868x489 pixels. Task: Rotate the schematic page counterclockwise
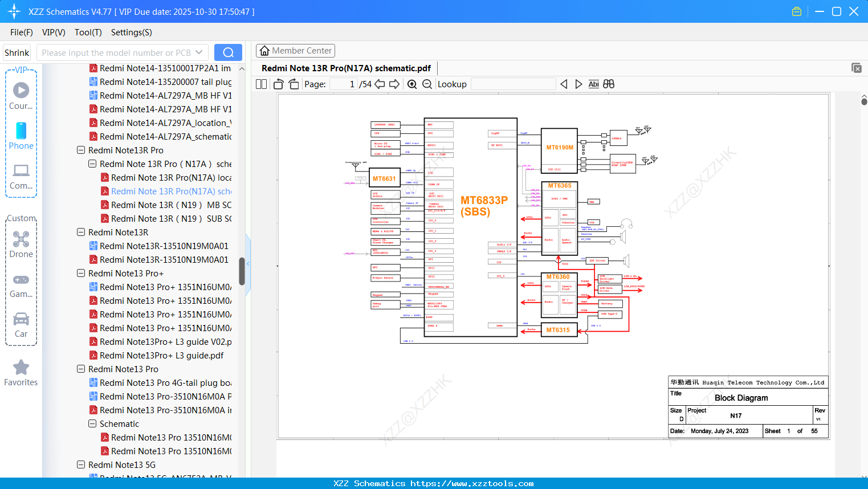[278, 84]
